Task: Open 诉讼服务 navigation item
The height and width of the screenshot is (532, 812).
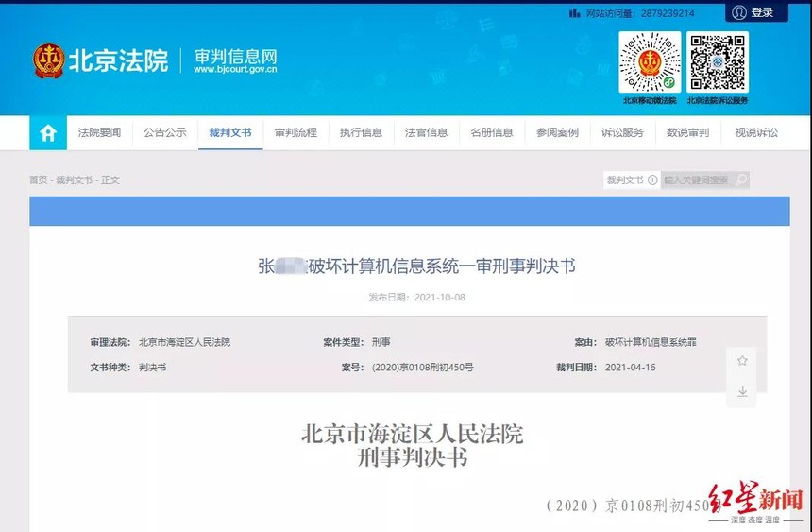Action: 622,132
